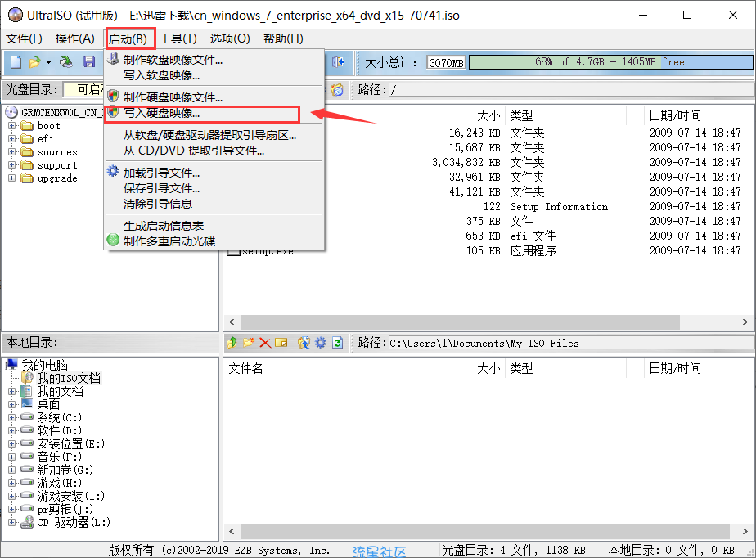This screenshot has height=558, width=756.
Task: Choose 制作软盘映像文件... menu entry
Action: coord(214,60)
